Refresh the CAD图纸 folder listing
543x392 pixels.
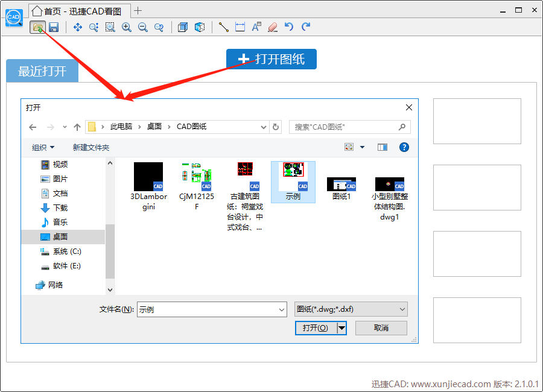click(276, 127)
